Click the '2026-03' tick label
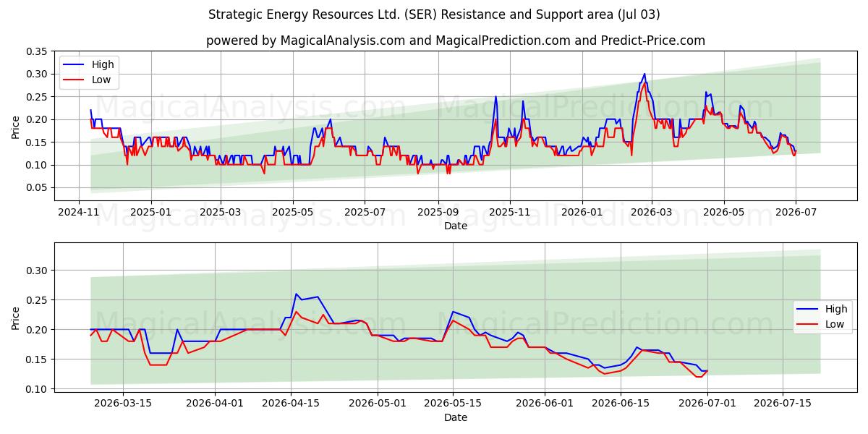Viewport: 868px width, 434px height. pyautogui.click(x=651, y=212)
